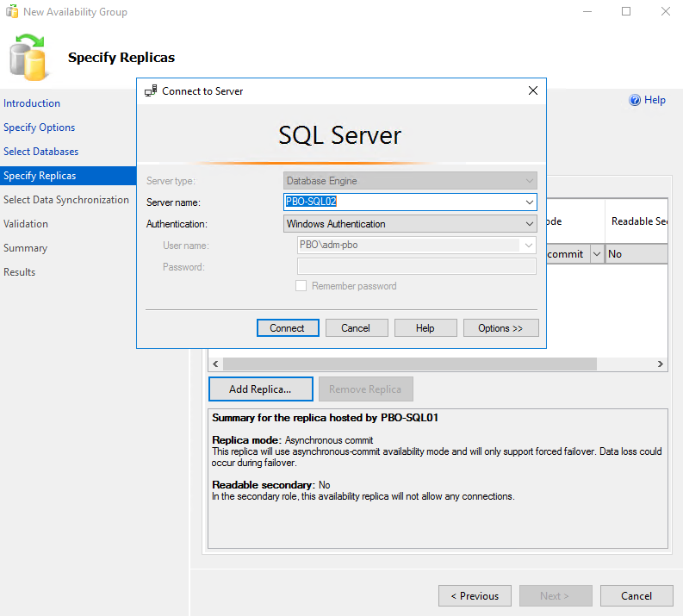This screenshot has width=683, height=616.
Task: Click the Connect to Server title icon
Action: point(151,91)
